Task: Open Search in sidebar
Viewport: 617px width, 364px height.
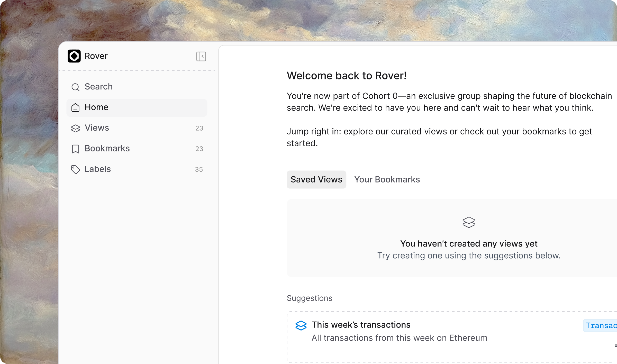Action: [x=99, y=87]
